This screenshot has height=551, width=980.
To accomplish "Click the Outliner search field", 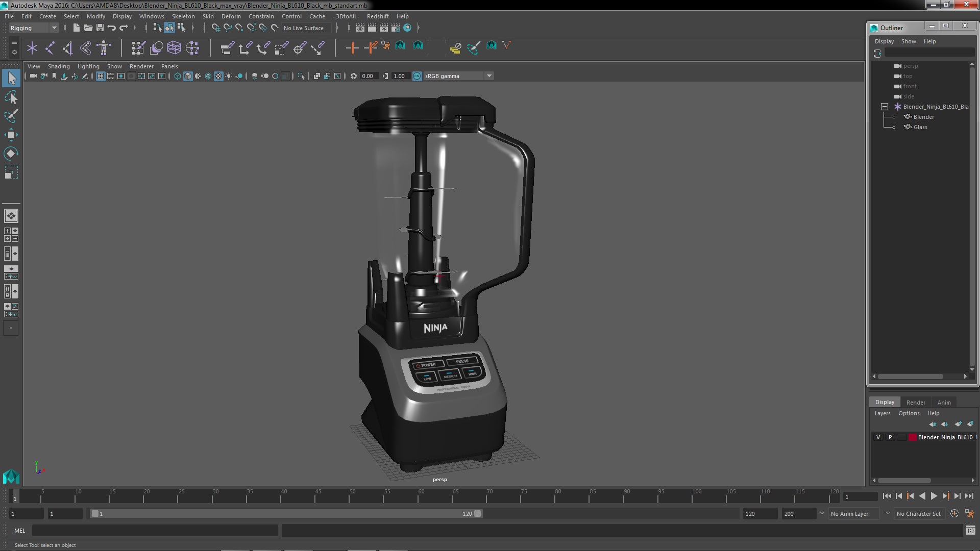I will point(929,53).
